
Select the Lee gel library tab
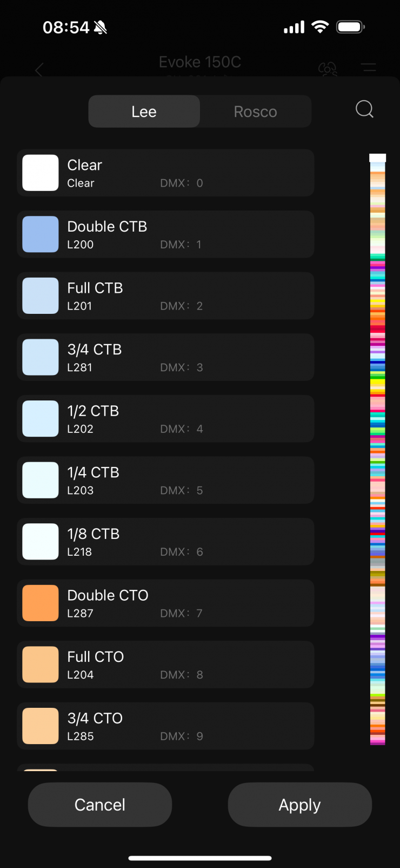(x=144, y=111)
